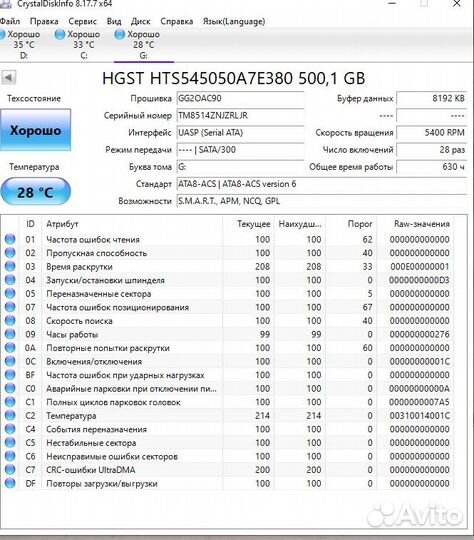Image resolution: width=474 pixels, height=540 pixels.
Task: Click status icon for attribute 01
Action: click(x=10, y=239)
